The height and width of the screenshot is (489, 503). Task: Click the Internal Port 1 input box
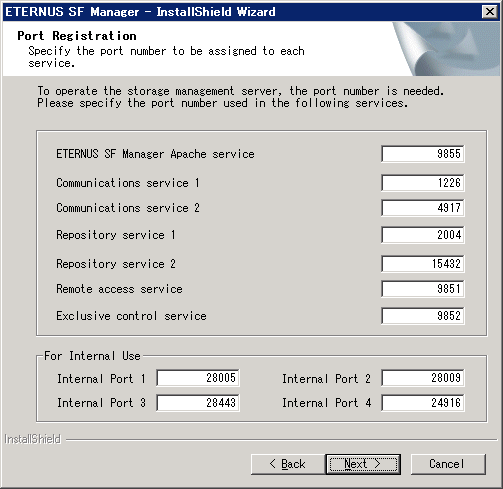[198, 378]
